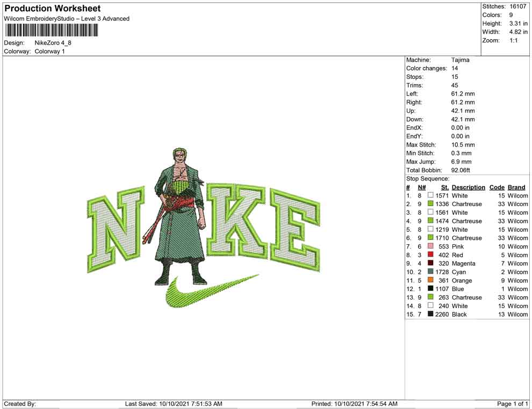Click the Description column header
This screenshot has width=532, height=409.
point(468,187)
